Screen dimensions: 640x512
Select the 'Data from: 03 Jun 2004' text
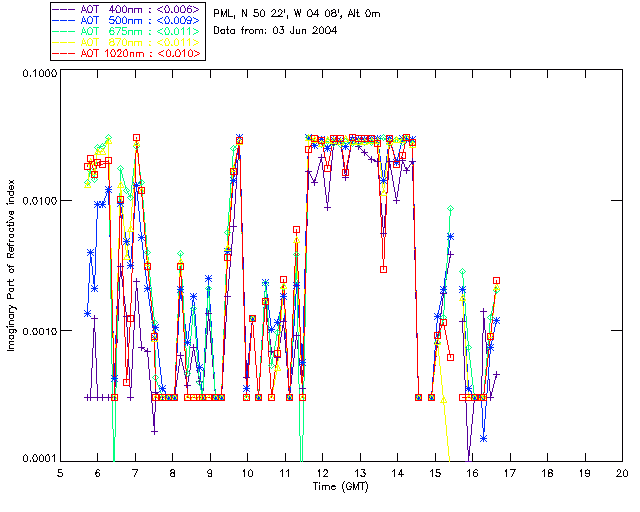275,30
